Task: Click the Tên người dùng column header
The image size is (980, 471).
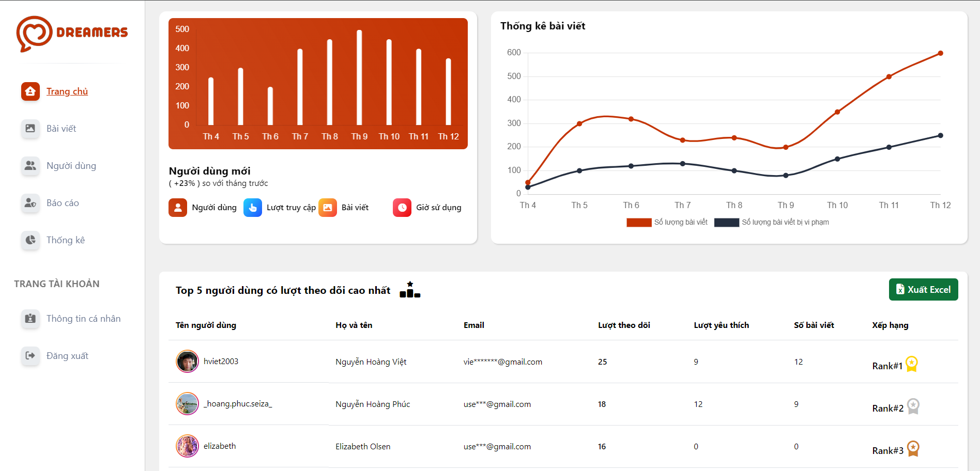Action: coord(206,325)
